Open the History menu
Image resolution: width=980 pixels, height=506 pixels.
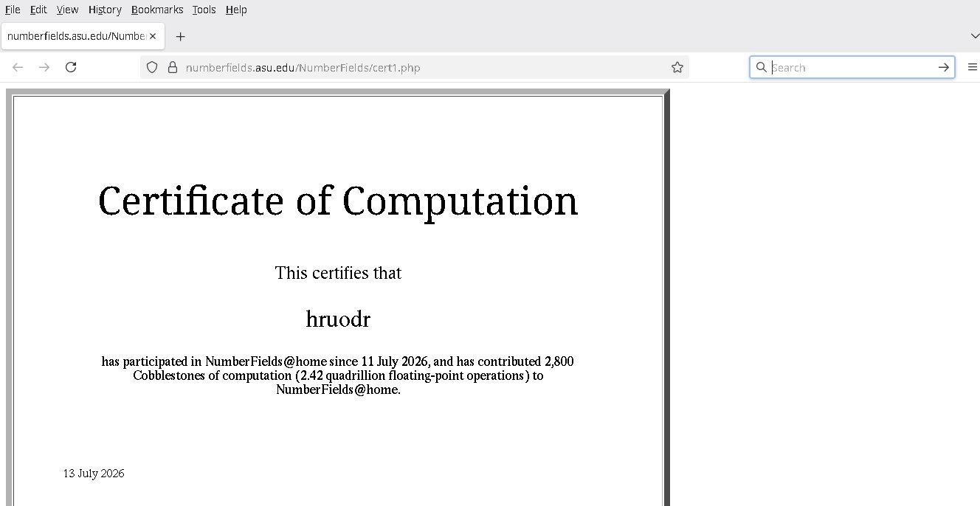(x=105, y=10)
